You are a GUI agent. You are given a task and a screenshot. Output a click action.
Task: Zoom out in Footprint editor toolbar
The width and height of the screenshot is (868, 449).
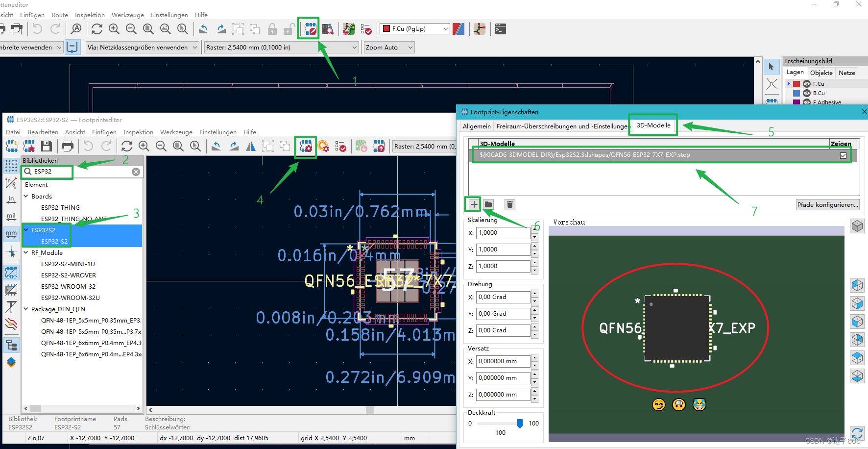161,146
